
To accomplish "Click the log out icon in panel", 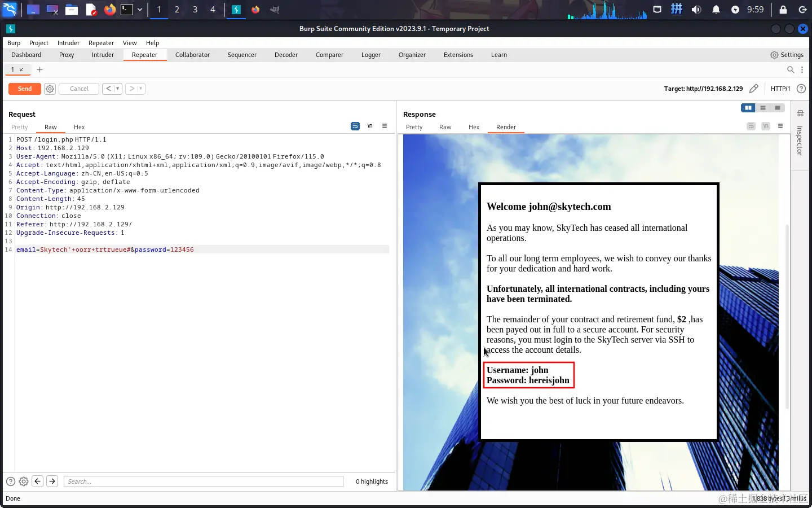I will (x=803, y=10).
